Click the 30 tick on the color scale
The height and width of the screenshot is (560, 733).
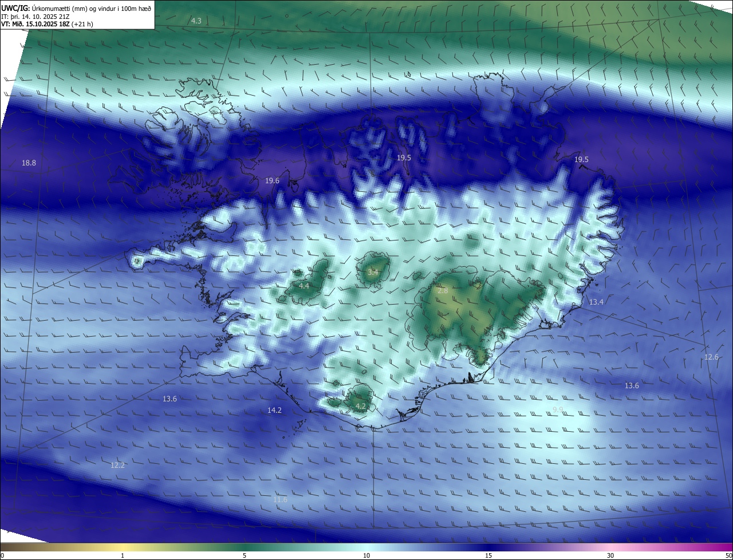(x=610, y=555)
